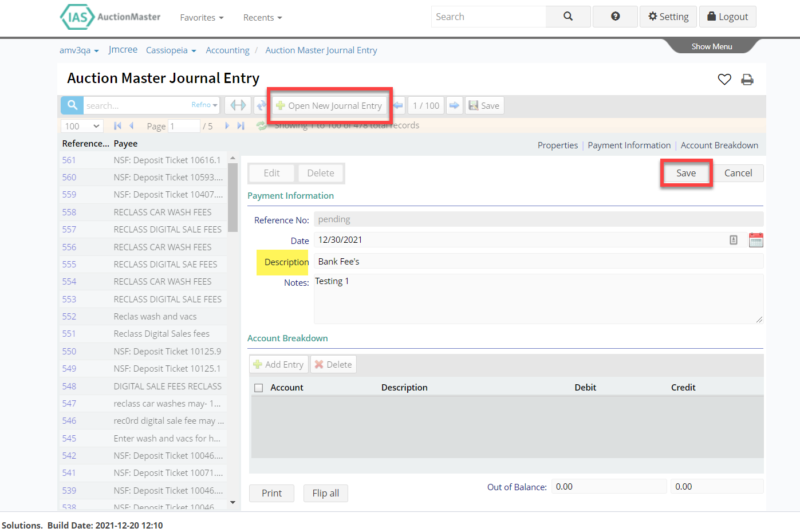800x532 pixels.
Task: Go to previous page arrow
Action: coord(132,126)
